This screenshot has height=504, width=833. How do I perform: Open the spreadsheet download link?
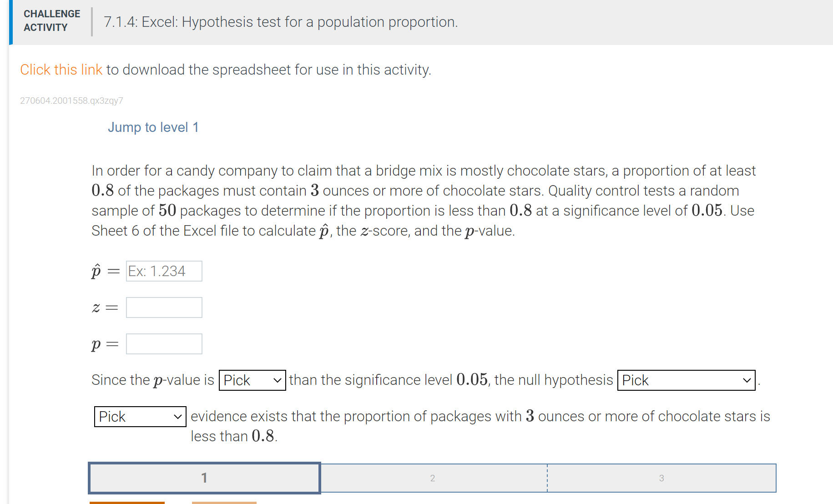[x=61, y=70]
